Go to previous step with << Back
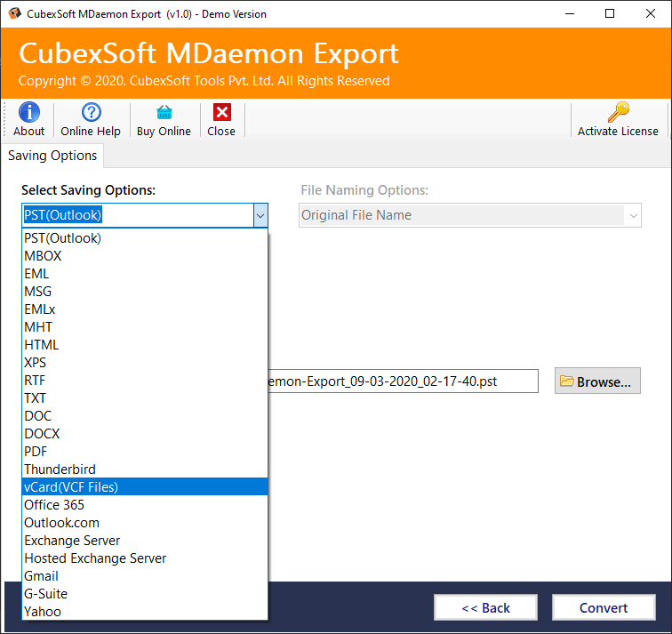The image size is (672, 634). pyautogui.click(x=485, y=608)
